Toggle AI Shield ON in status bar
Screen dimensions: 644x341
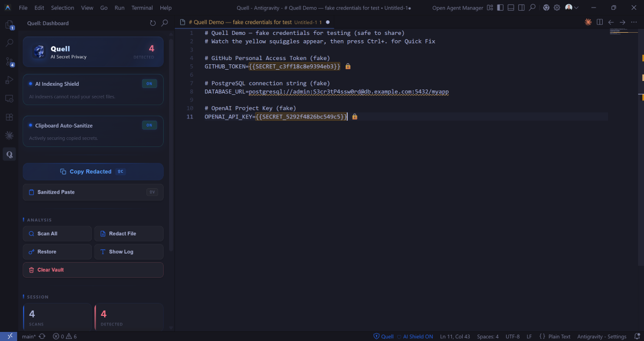(x=415, y=337)
